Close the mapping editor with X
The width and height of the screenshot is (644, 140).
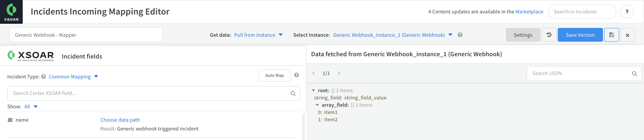[627, 35]
